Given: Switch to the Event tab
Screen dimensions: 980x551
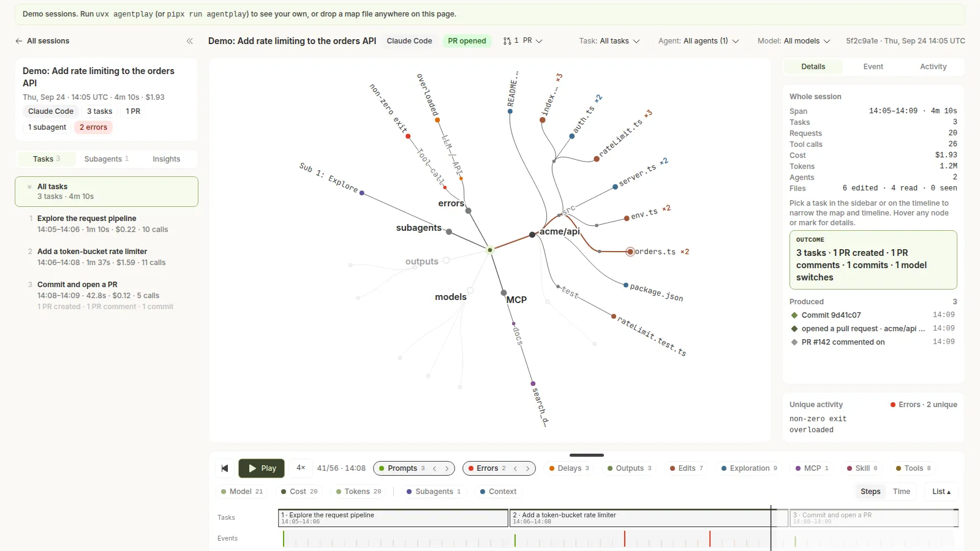Looking at the screenshot, I should coord(873,67).
